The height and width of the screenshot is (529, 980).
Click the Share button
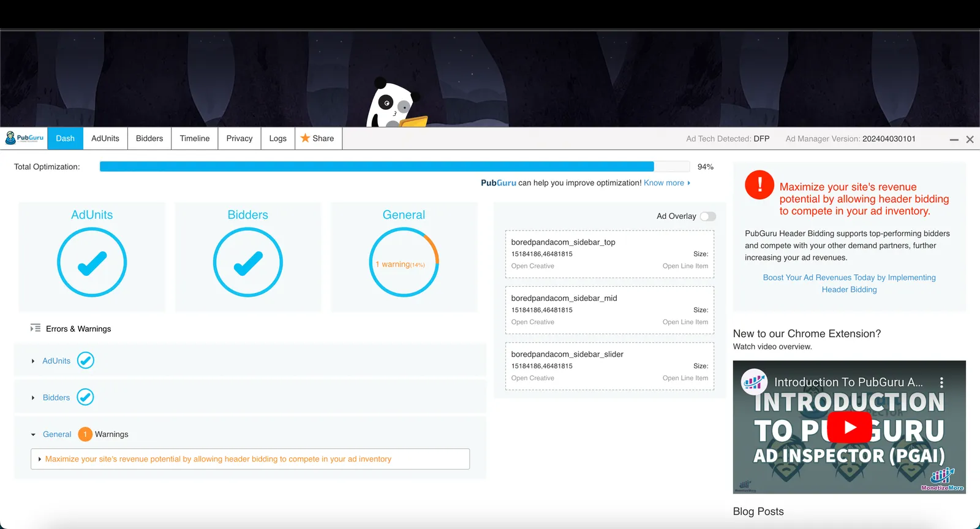[x=318, y=139]
